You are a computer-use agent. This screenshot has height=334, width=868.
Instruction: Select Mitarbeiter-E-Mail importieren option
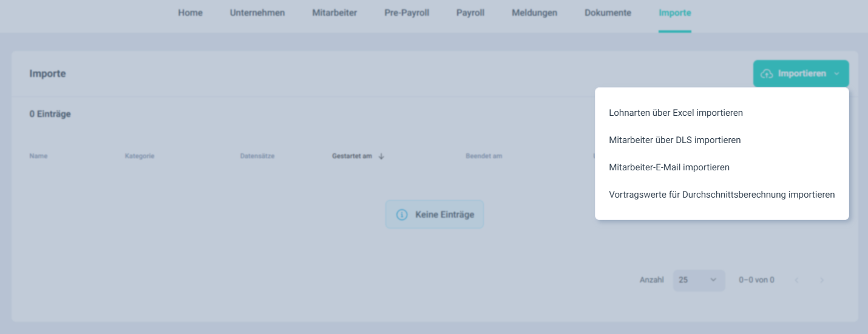(x=669, y=167)
